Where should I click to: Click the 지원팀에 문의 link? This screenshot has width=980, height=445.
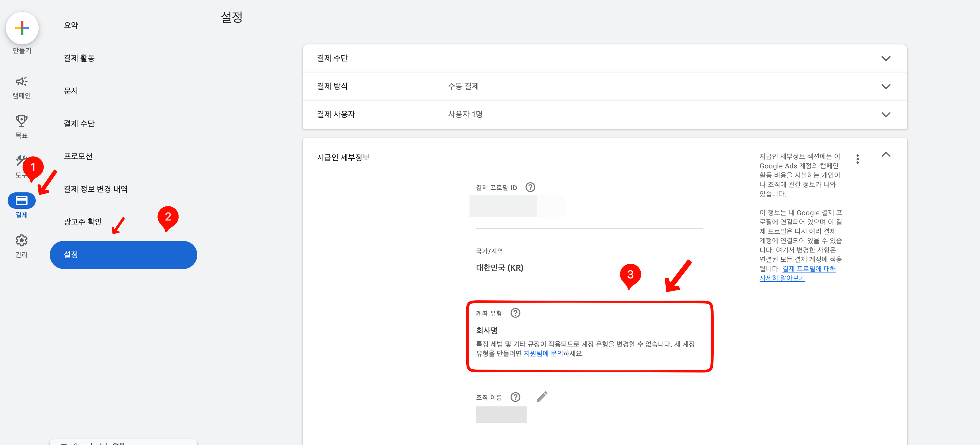[x=543, y=353]
